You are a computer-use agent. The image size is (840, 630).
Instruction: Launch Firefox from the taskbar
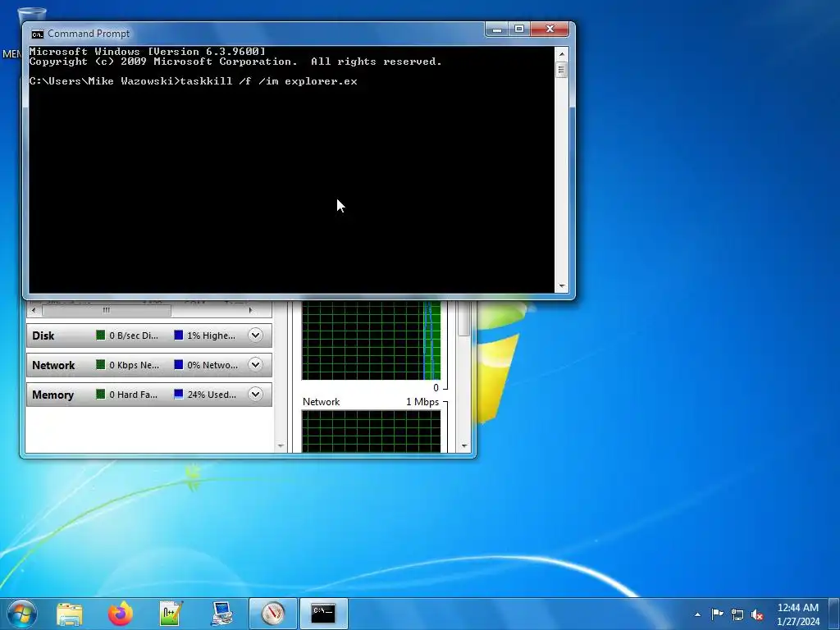[121, 614]
